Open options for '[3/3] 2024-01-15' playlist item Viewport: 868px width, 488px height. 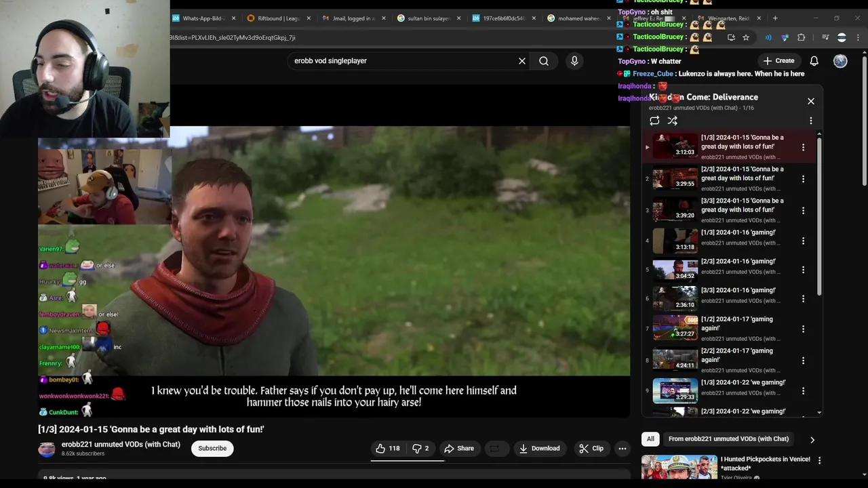click(x=803, y=210)
